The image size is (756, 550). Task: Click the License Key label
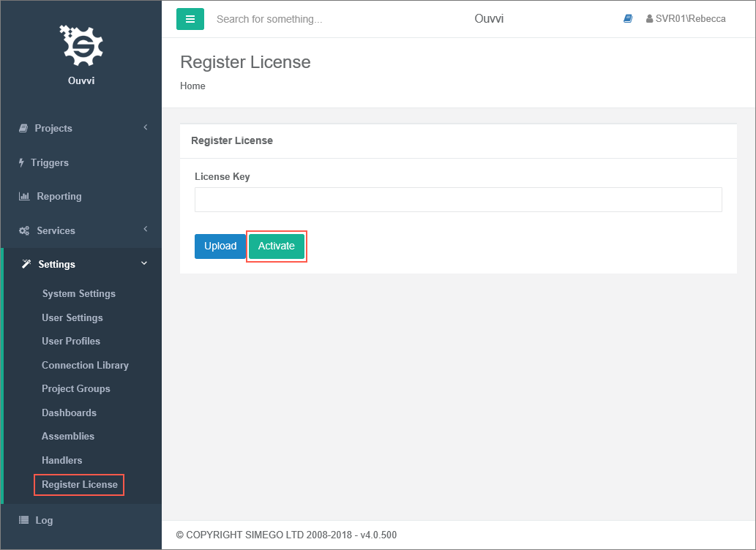[222, 176]
